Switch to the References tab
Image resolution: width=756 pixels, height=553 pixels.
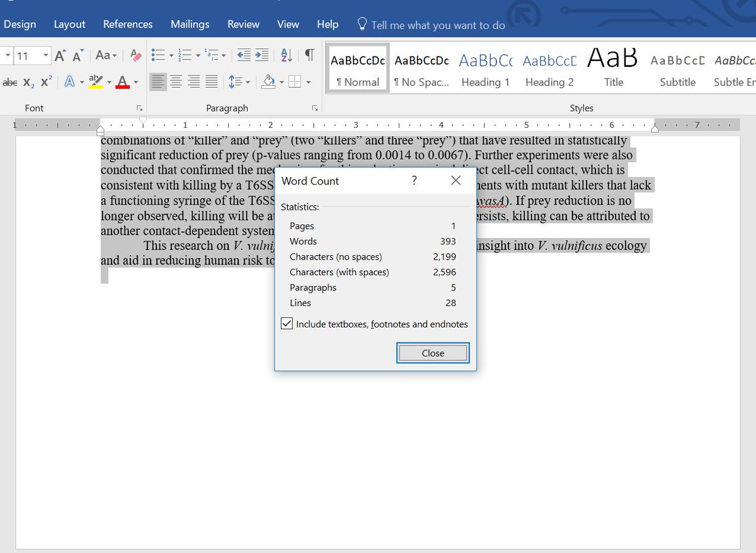[x=128, y=24]
